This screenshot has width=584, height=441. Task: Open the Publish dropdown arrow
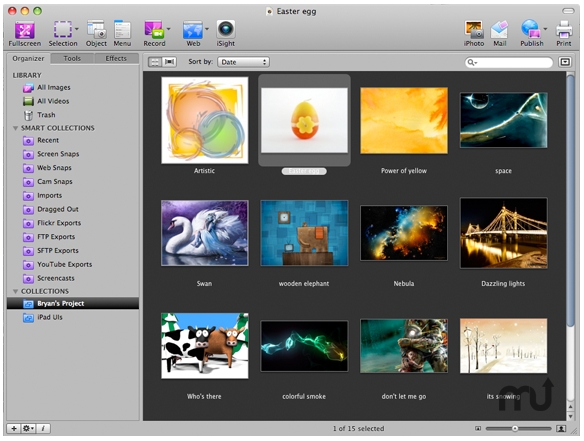click(x=545, y=29)
